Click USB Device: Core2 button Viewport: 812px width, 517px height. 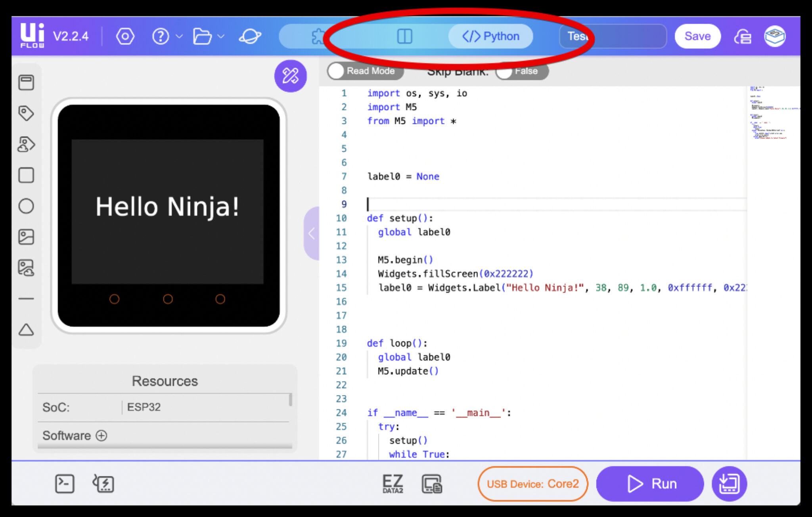532,484
